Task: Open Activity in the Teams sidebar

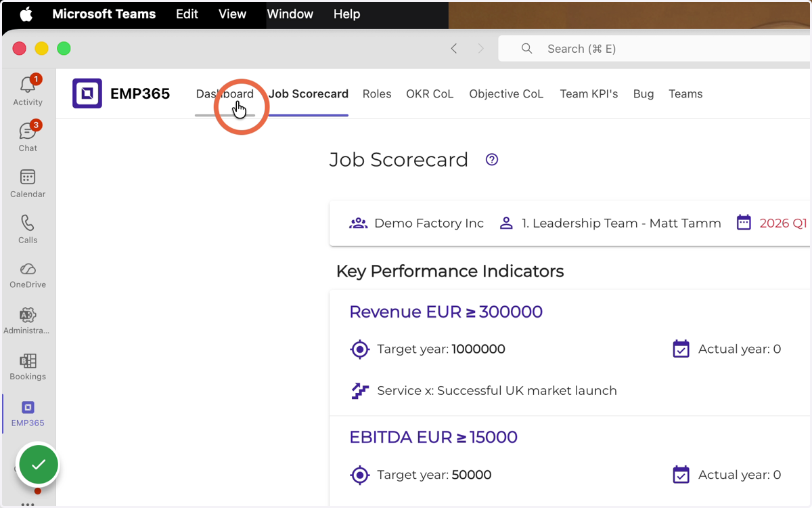Action: tap(28, 91)
